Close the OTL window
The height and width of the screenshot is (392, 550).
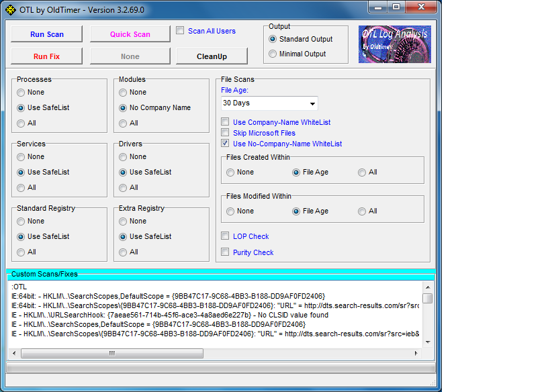[x=421, y=7]
